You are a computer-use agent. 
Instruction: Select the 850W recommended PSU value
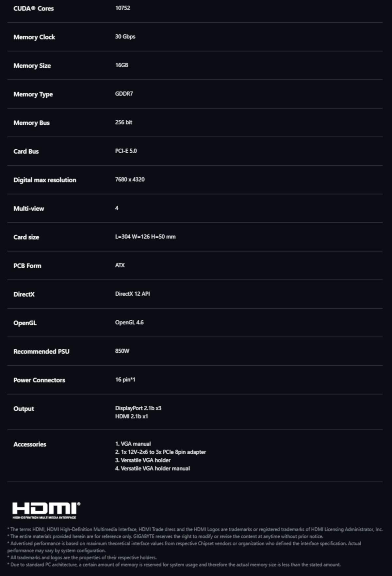[x=122, y=351]
